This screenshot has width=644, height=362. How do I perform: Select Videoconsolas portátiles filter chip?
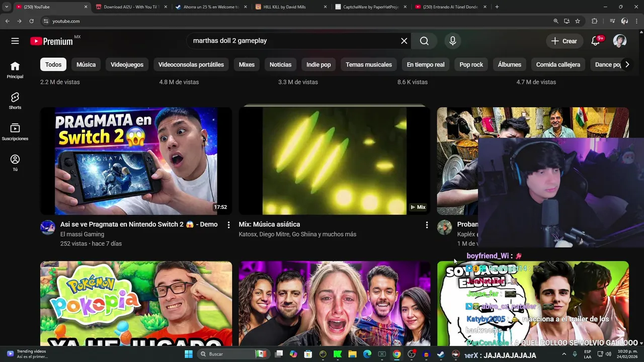point(191,64)
